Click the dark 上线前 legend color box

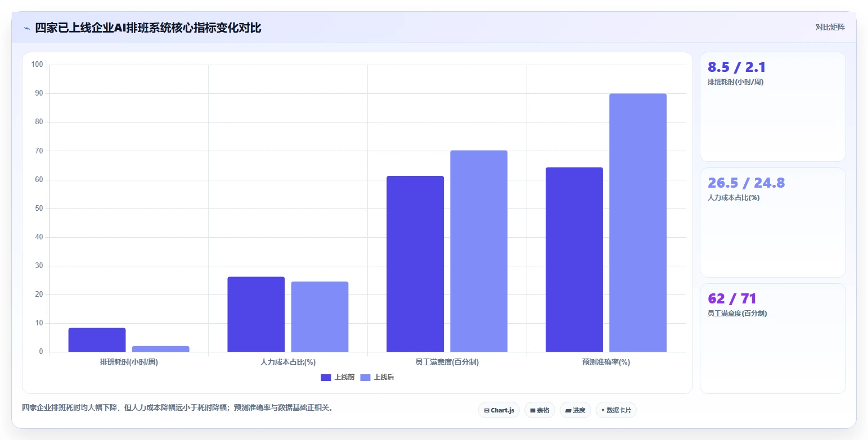pyautogui.click(x=326, y=377)
